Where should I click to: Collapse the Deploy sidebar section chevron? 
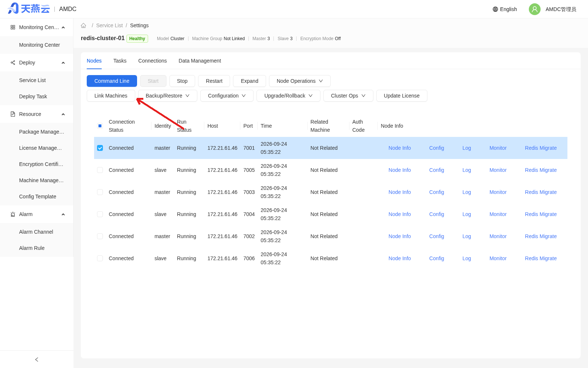(x=63, y=63)
